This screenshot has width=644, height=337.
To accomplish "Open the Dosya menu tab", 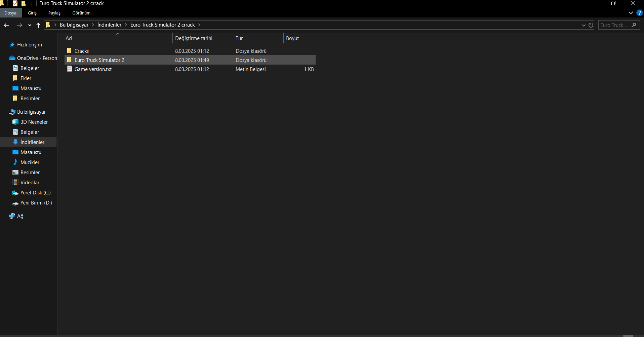I will [x=10, y=13].
